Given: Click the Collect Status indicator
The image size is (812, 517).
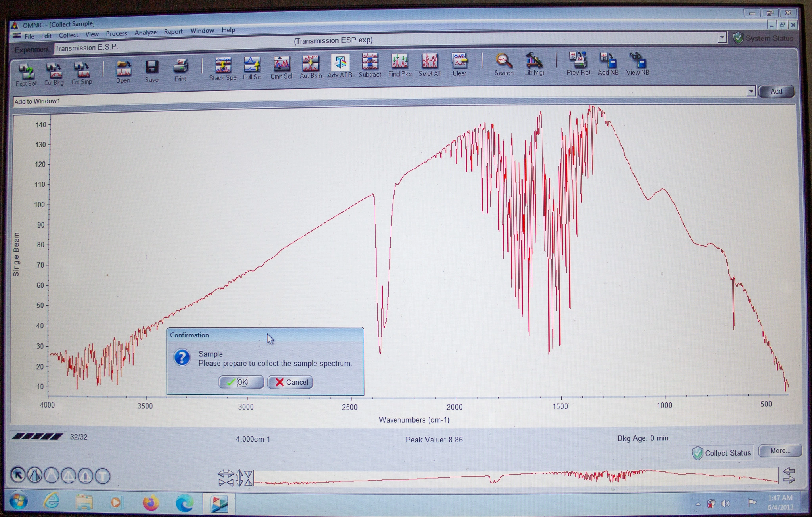Looking at the screenshot, I should pos(722,453).
